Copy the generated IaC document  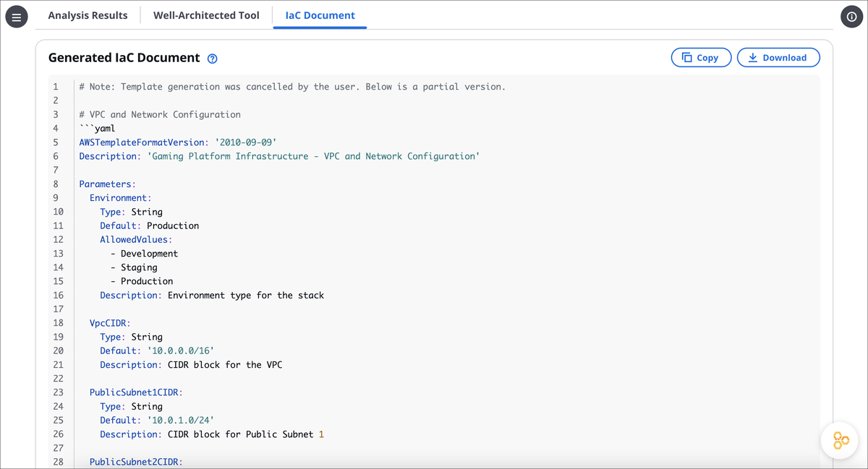coord(701,58)
